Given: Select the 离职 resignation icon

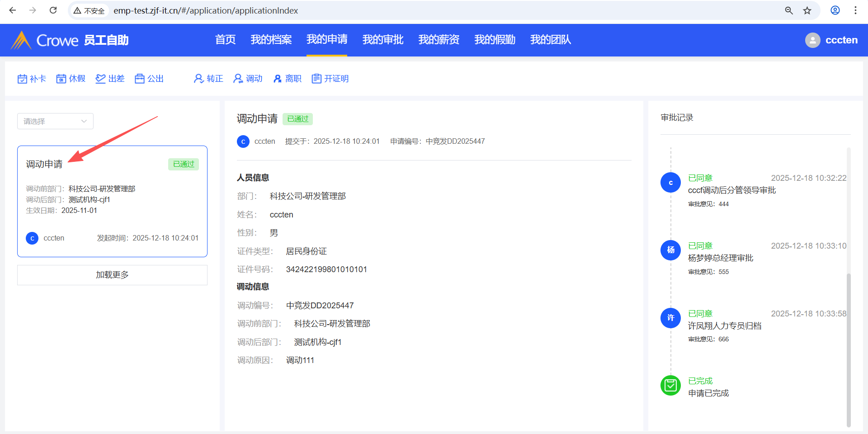Looking at the screenshot, I should pos(278,79).
